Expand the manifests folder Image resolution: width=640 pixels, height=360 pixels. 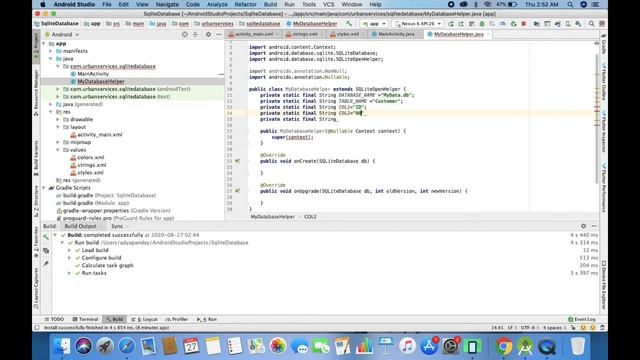51,51
